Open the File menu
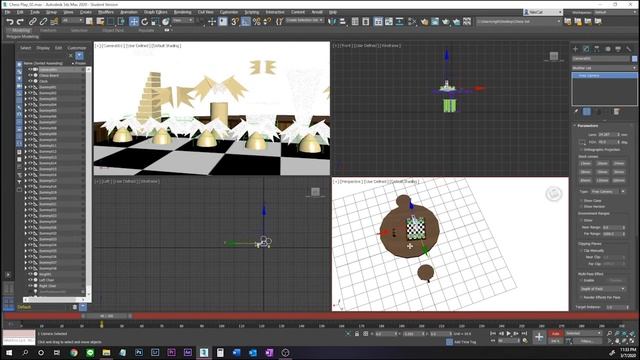Image resolution: width=640 pixels, height=360 pixels. tap(7, 12)
